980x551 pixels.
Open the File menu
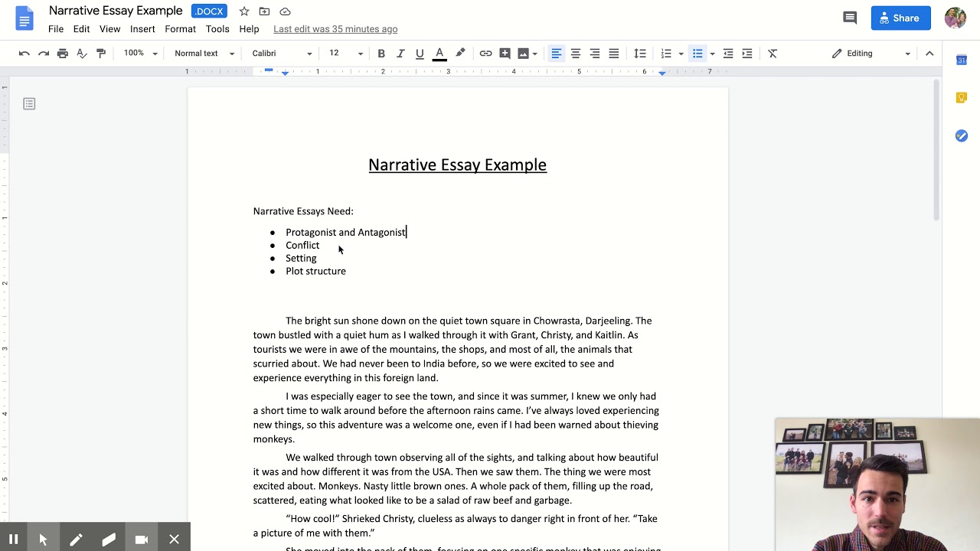coord(56,29)
